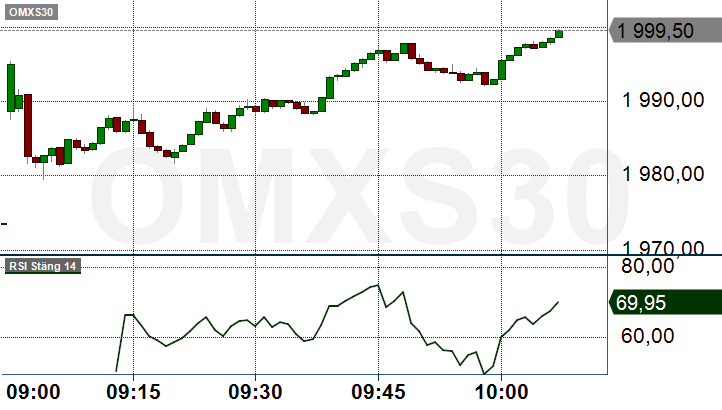Select the 1 980,00 price axis label
This screenshot has height=410, width=722.
click(663, 174)
